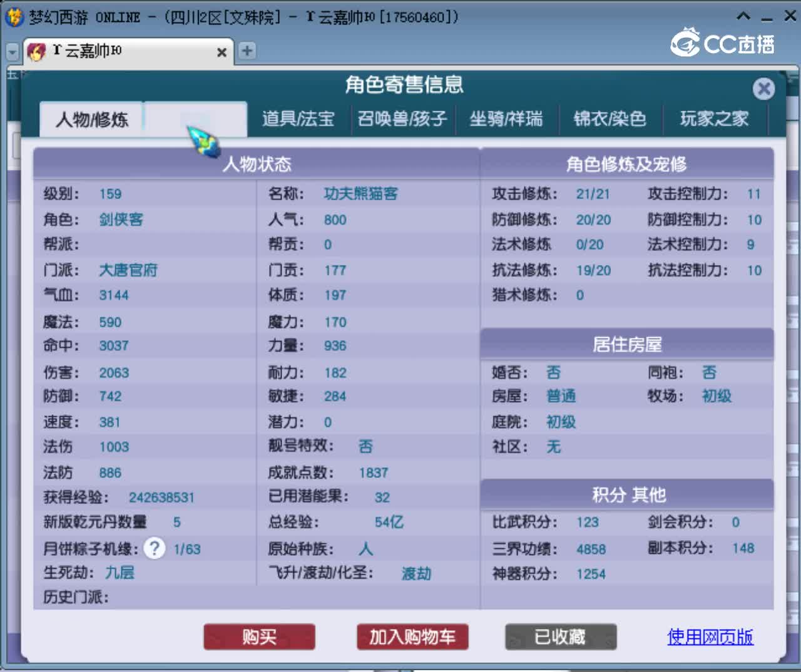Click the 气血 value 3144

click(x=114, y=295)
